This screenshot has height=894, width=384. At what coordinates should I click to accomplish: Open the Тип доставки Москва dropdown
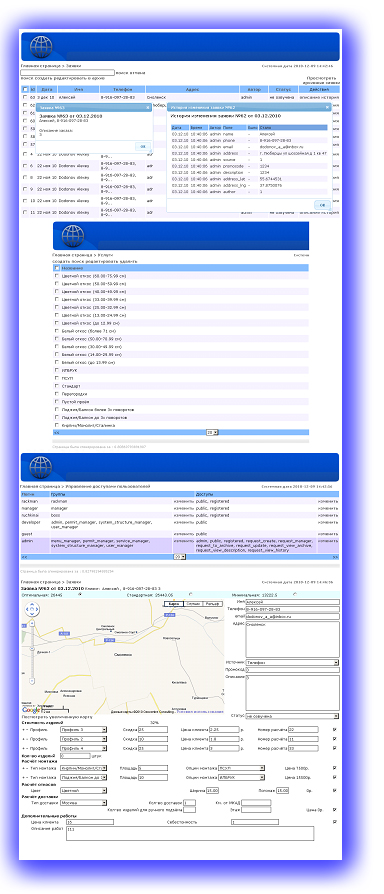click(x=85, y=802)
